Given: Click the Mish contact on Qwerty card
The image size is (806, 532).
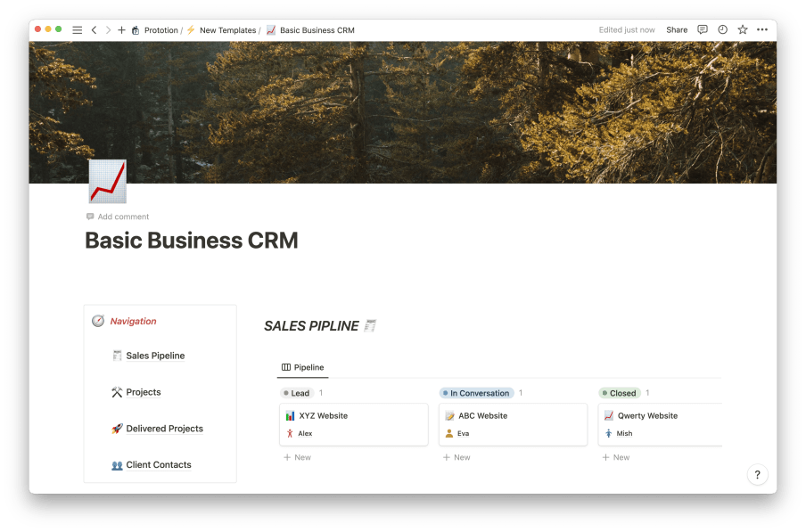Looking at the screenshot, I should coord(619,433).
